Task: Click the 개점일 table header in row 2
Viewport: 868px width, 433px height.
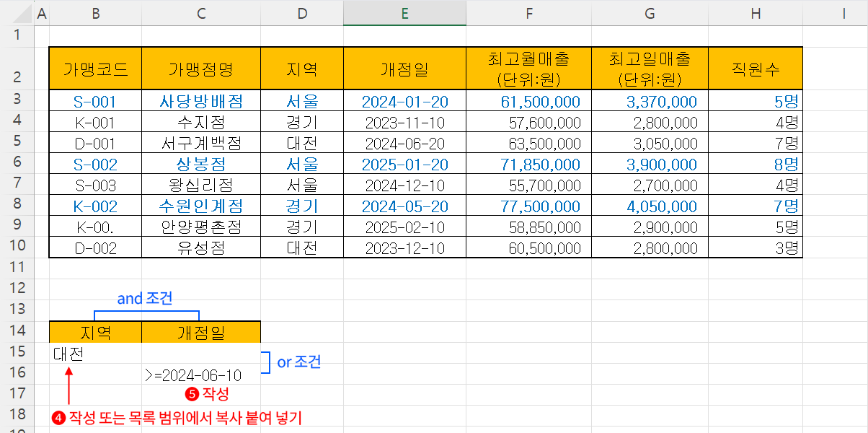Action: (x=404, y=69)
